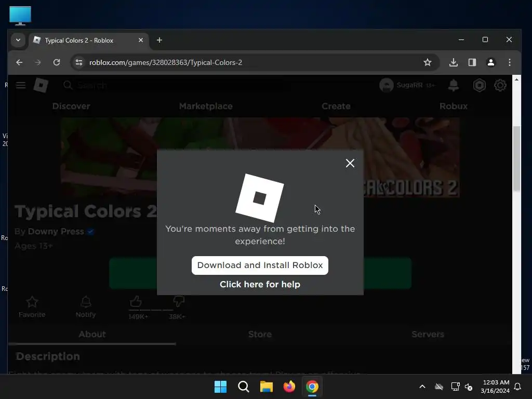Open a new browser tab
The width and height of the screenshot is (532, 399).
159,40
